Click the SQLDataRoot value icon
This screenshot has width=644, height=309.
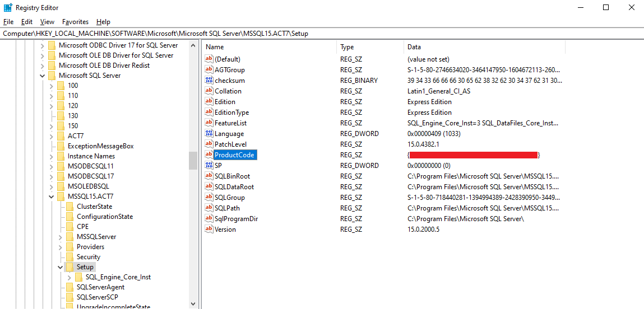click(209, 187)
